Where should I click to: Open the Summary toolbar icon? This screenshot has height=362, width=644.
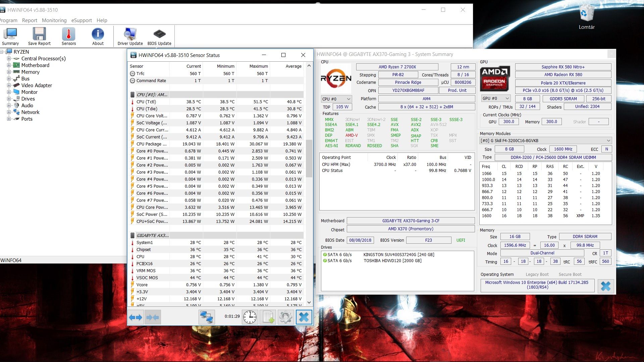[10, 36]
